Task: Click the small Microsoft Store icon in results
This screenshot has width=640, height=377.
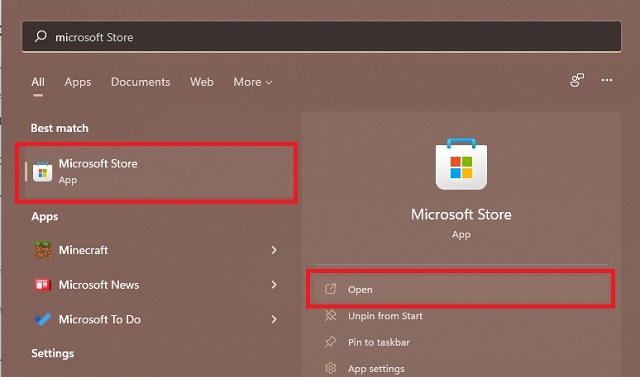Action: pos(42,172)
